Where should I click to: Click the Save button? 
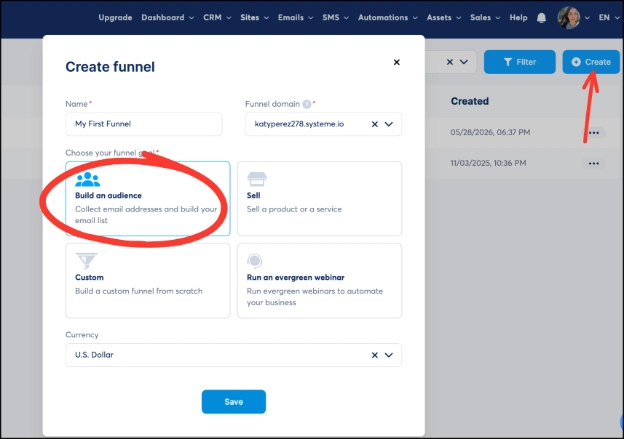pyautogui.click(x=234, y=402)
